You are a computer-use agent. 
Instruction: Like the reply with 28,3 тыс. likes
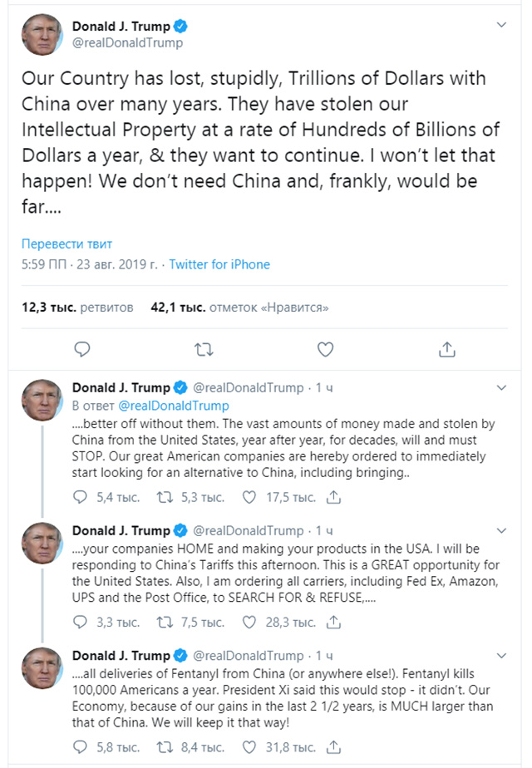click(249, 622)
